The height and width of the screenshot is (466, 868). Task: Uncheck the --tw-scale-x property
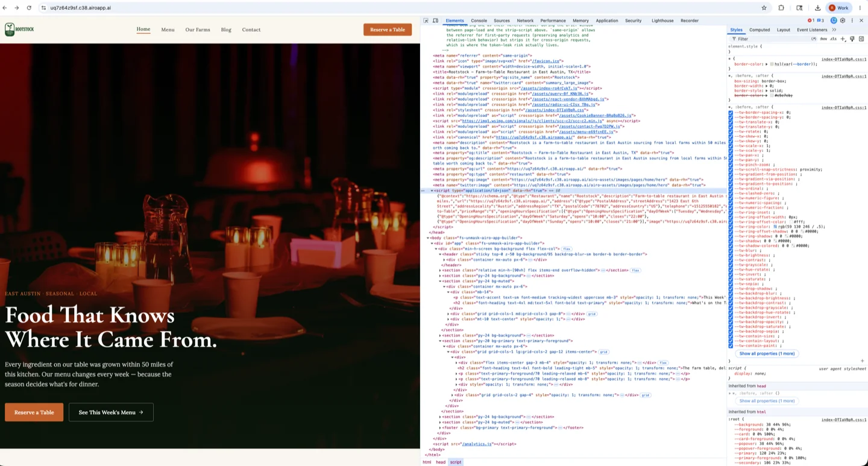pos(731,146)
